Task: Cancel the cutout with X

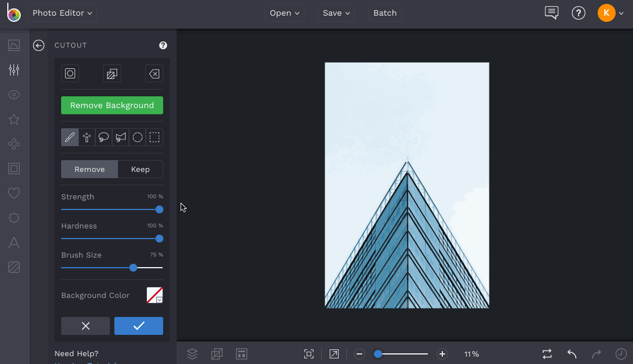Action: tap(86, 326)
